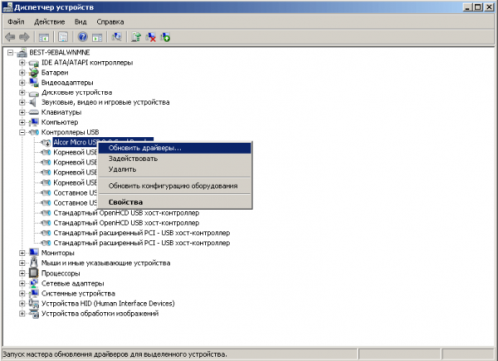Click the computer icon of BEST-9EBALWNMNE
The width and height of the screenshot is (498, 361).
click(x=22, y=53)
